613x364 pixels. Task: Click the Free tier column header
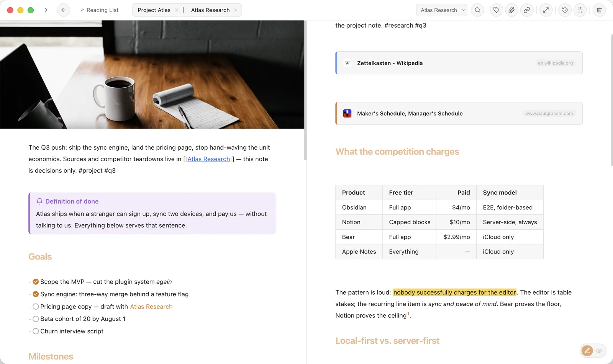tap(410, 193)
